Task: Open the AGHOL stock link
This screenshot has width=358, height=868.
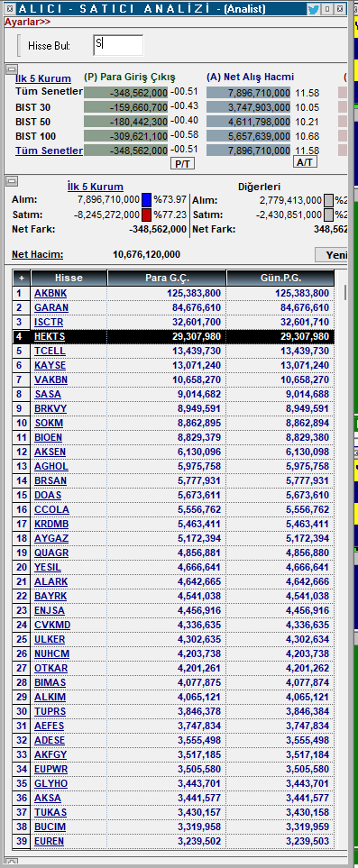Action: 51,466
